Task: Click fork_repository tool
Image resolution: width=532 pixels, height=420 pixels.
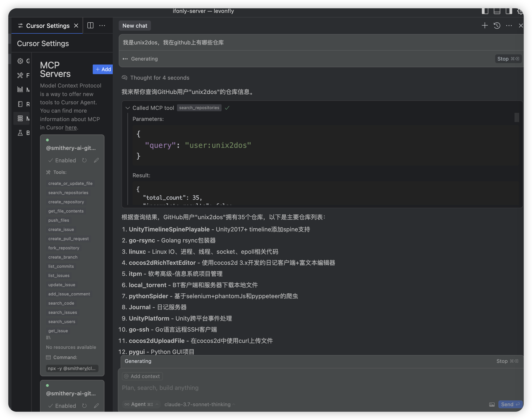Action: click(x=64, y=248)
